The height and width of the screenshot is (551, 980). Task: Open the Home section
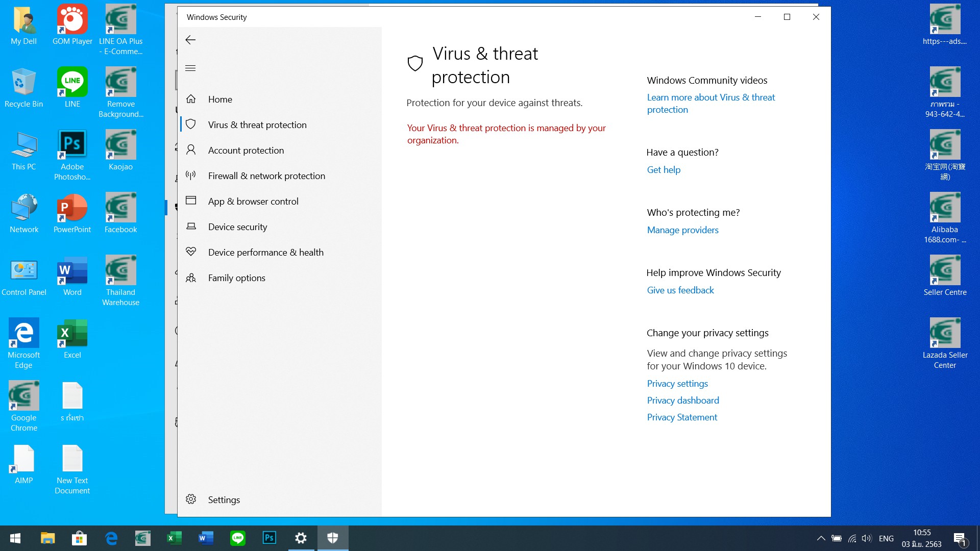220,99
